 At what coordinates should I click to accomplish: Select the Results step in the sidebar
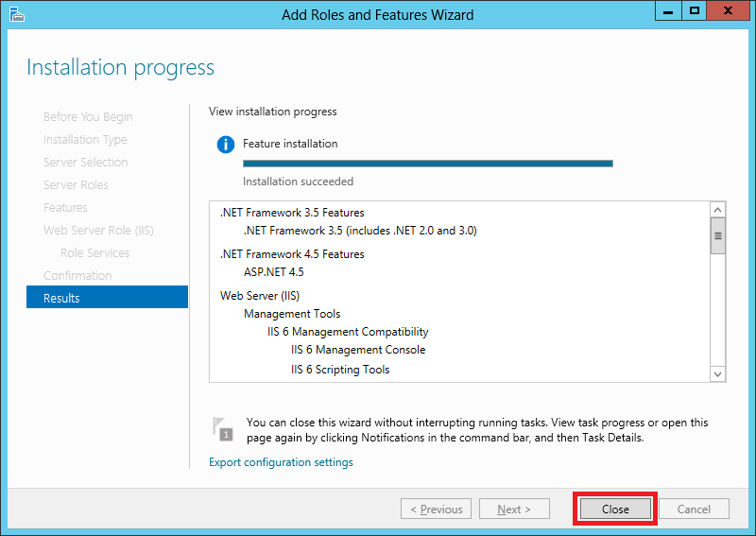tap(107, 298)
